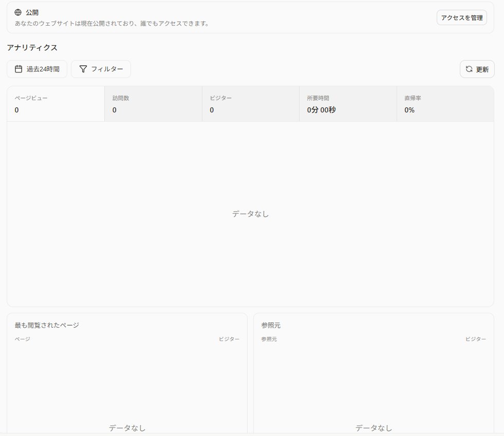This screenshot has height=436, width=504.
Task: Click the funnel icon for フィルター
Action: [83, 69]
